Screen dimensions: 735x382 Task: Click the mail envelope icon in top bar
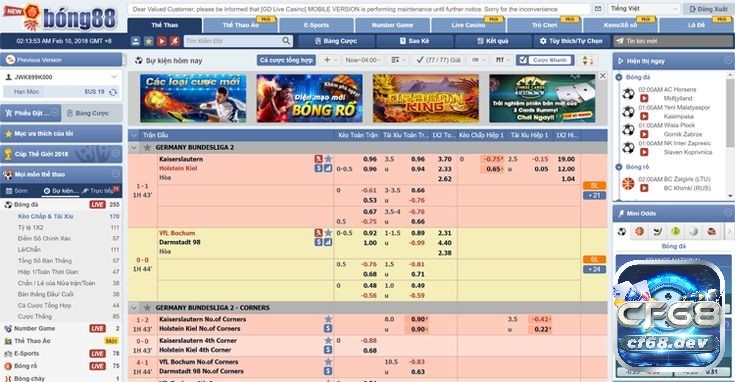598,9
